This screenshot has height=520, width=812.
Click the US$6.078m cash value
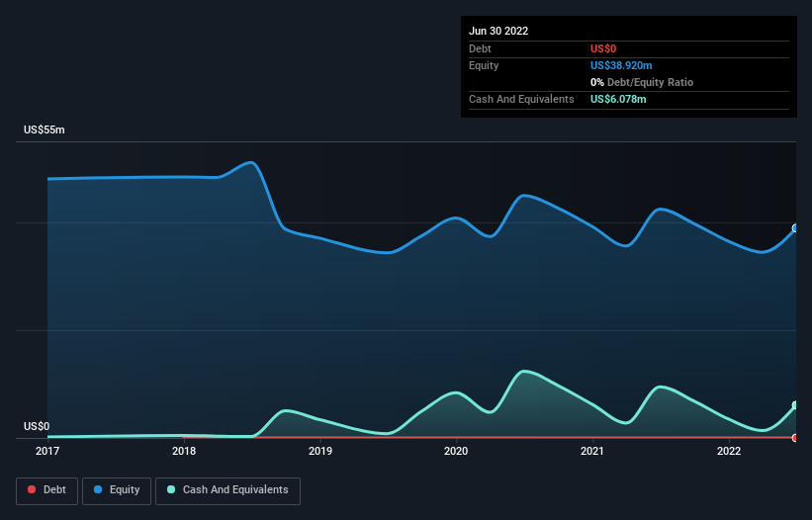pyautogui.click(x=618, y=99)
